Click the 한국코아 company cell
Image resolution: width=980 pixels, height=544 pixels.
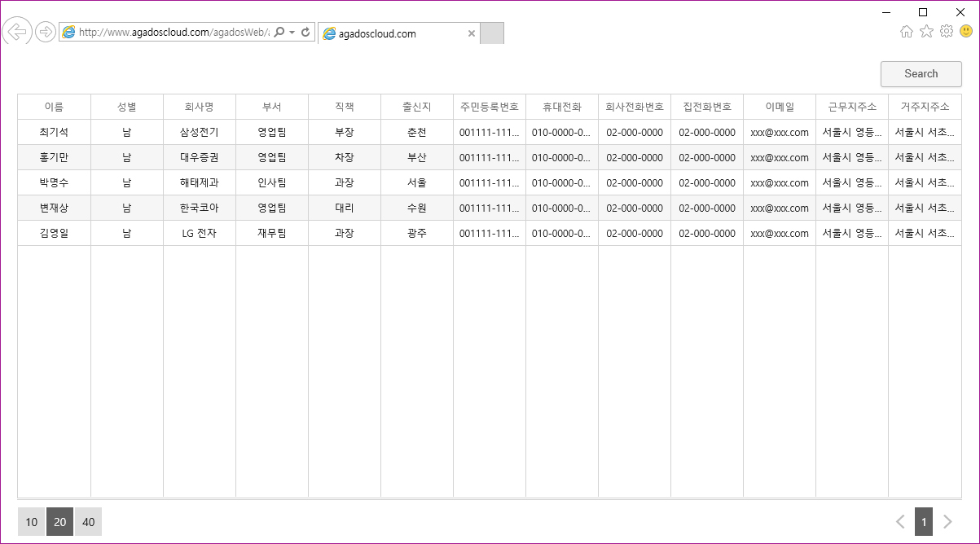[x=199, y=208]
